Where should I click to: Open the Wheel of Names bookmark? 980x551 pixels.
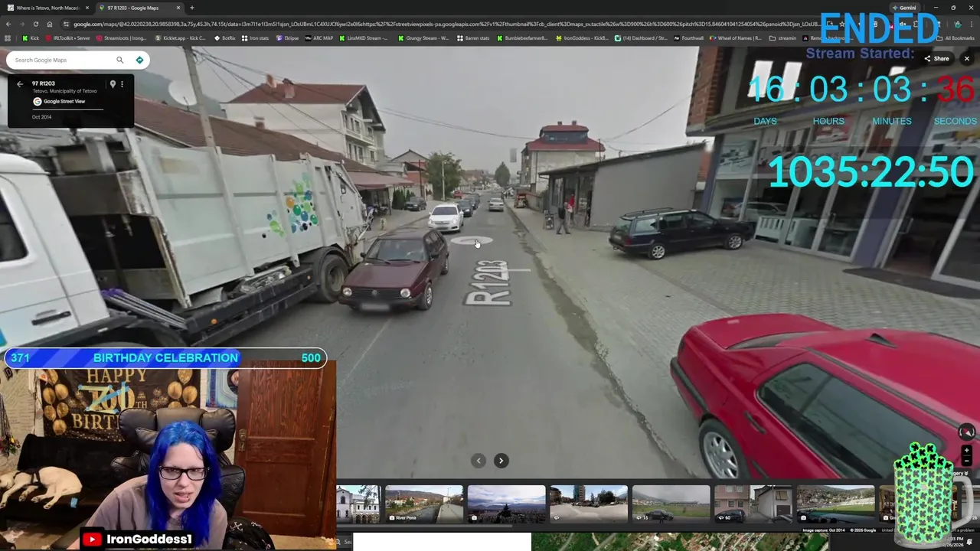[x=736, y=38]
